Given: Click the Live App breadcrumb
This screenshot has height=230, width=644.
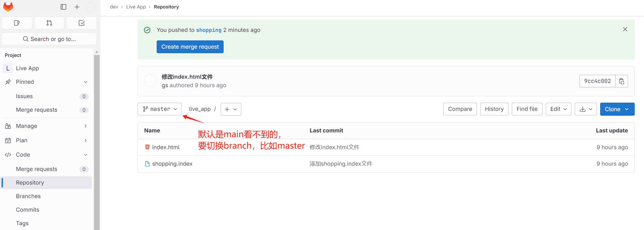Looking at the screenshot, I should [x=136, y=7].
